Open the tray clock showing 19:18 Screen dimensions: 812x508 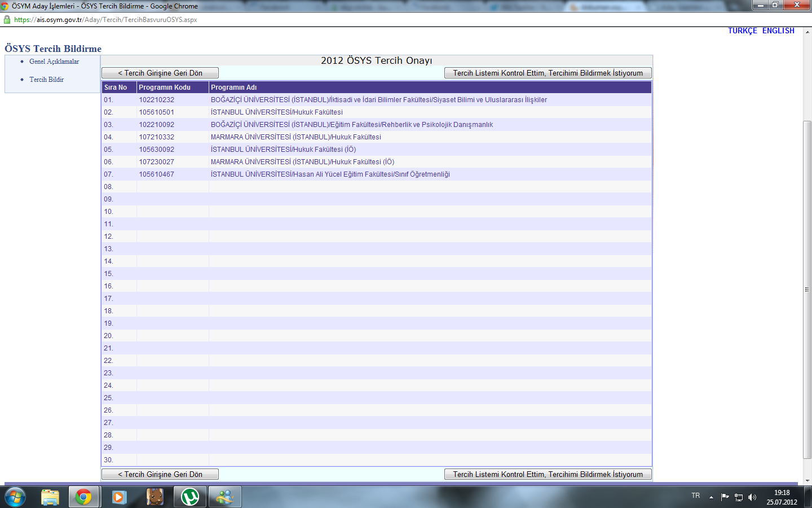tap(782, 497)
